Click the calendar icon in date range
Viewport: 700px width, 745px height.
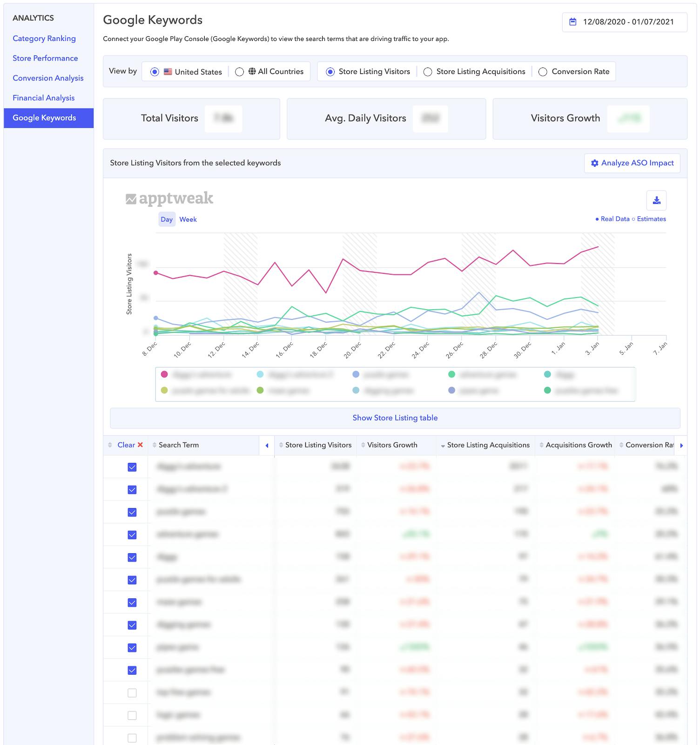(573, 22)
